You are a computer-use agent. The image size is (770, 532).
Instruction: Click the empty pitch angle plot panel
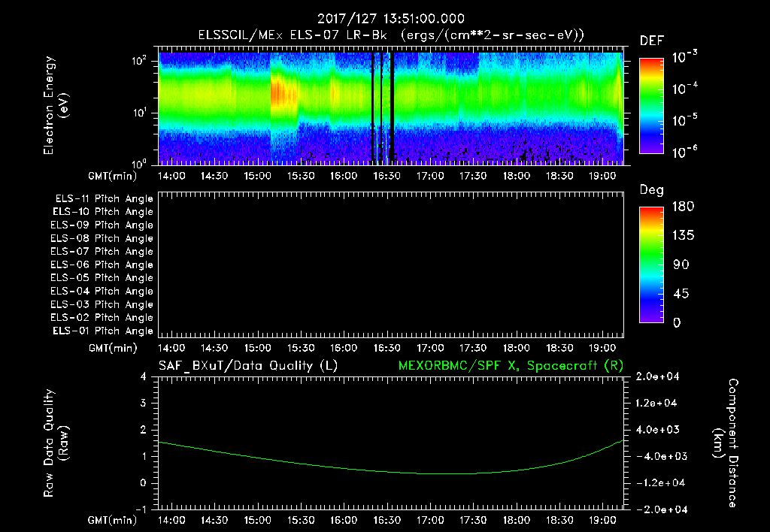pyautogui.click(x=391, y=264)
